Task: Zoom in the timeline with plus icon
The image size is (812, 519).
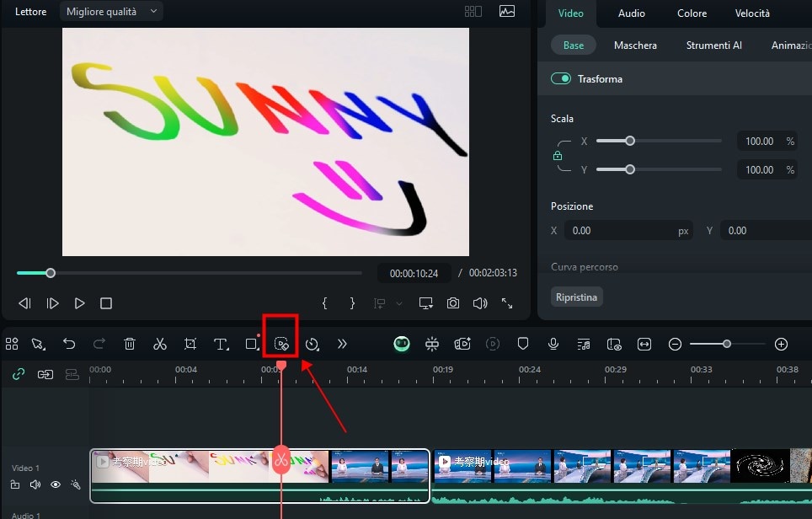Action: coord(781,344)
